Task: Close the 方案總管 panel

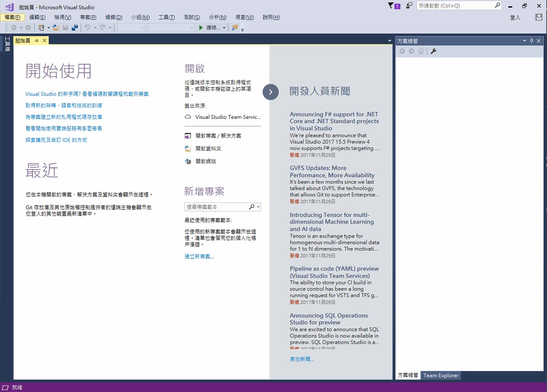Action: (x=539, y=41)
